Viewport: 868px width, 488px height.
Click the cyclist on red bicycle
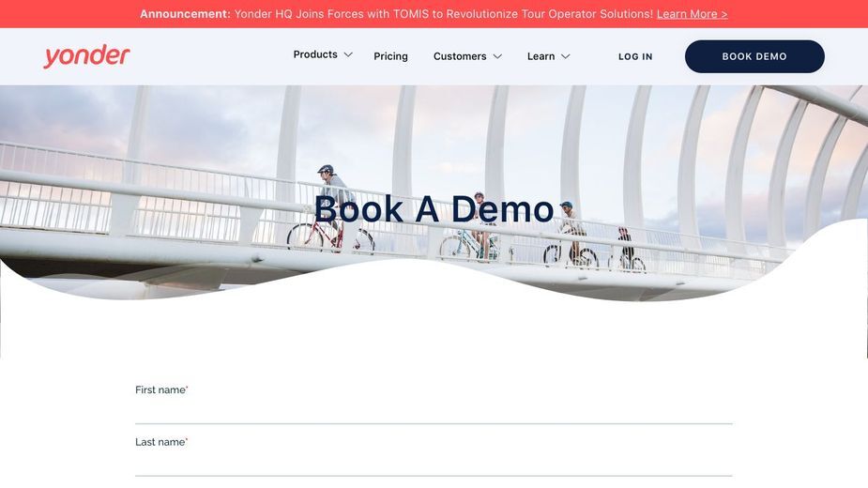tap(332, 207)
